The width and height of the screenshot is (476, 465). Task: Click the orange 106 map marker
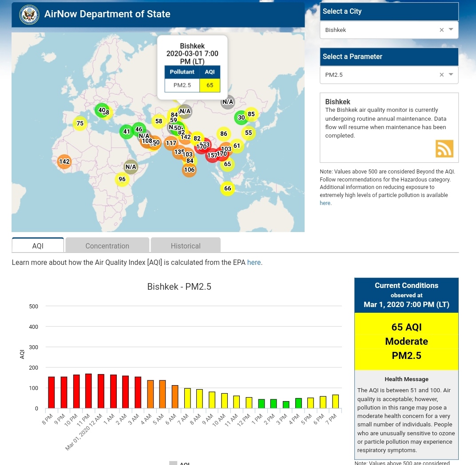[x=189, y=170]
